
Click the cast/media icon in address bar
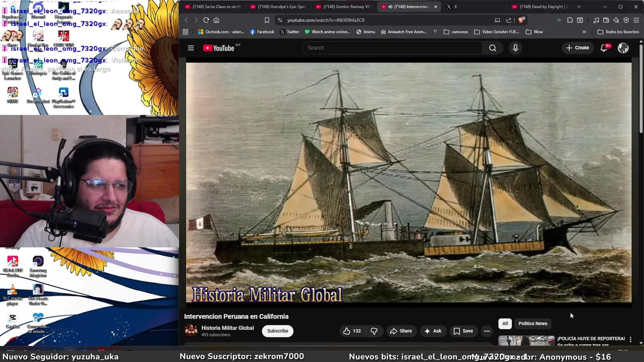click(x=498, y=20)
